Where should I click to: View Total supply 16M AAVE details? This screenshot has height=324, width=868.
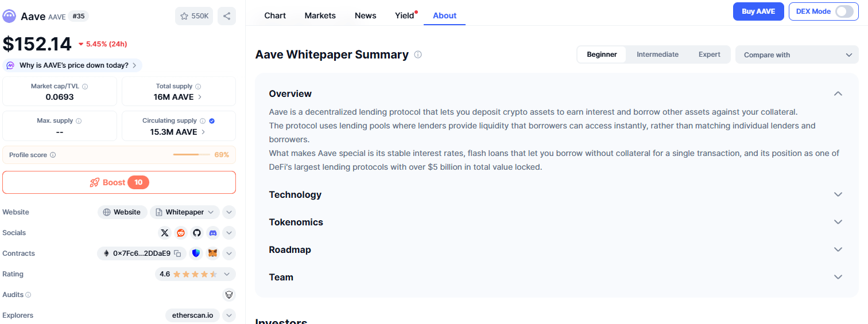[x=179, y=97]
